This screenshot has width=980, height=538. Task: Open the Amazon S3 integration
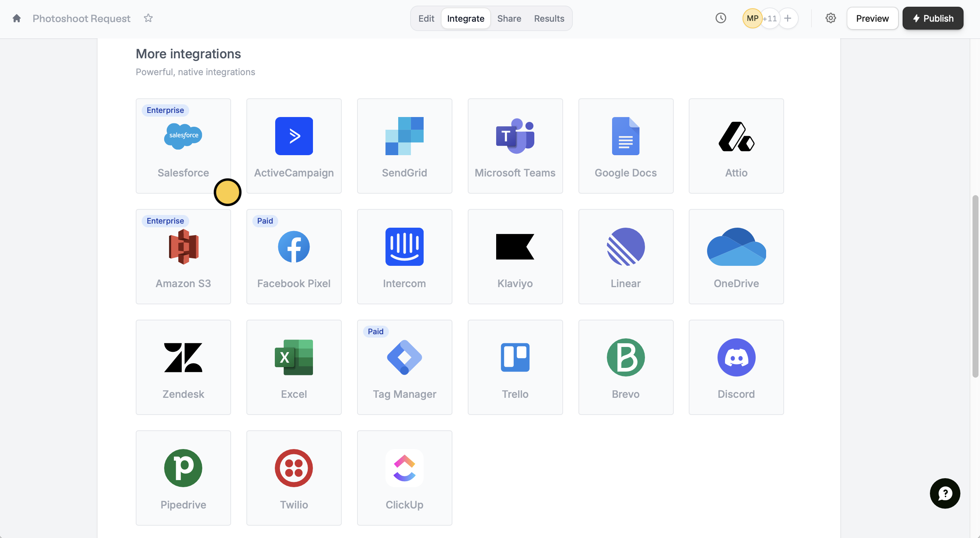pyautogui.click(x=183, y=256)
